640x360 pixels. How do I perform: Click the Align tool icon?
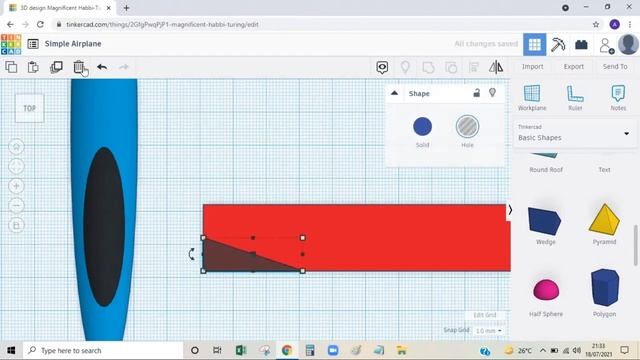tap(473, 67)
